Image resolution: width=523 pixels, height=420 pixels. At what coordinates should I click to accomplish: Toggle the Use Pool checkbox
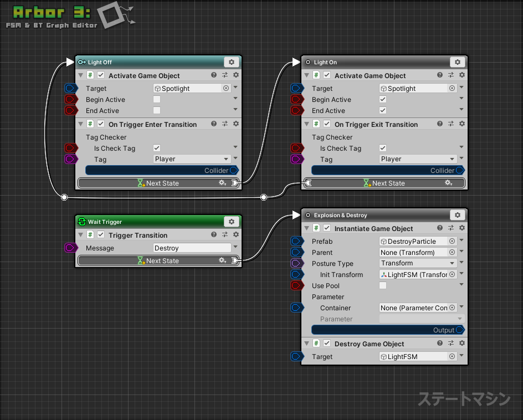[x=383, y=285]
